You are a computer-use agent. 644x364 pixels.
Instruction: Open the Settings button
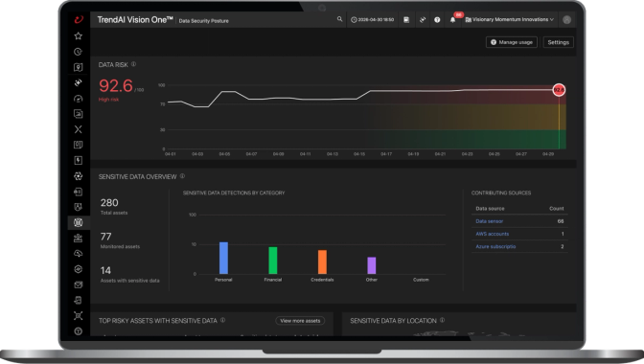(x=558, y=42)
